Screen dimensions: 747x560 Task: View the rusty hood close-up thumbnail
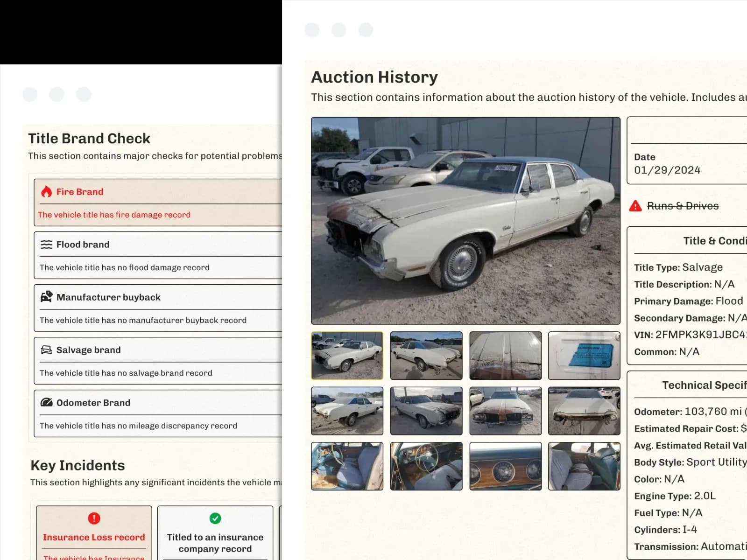point(505,356)
